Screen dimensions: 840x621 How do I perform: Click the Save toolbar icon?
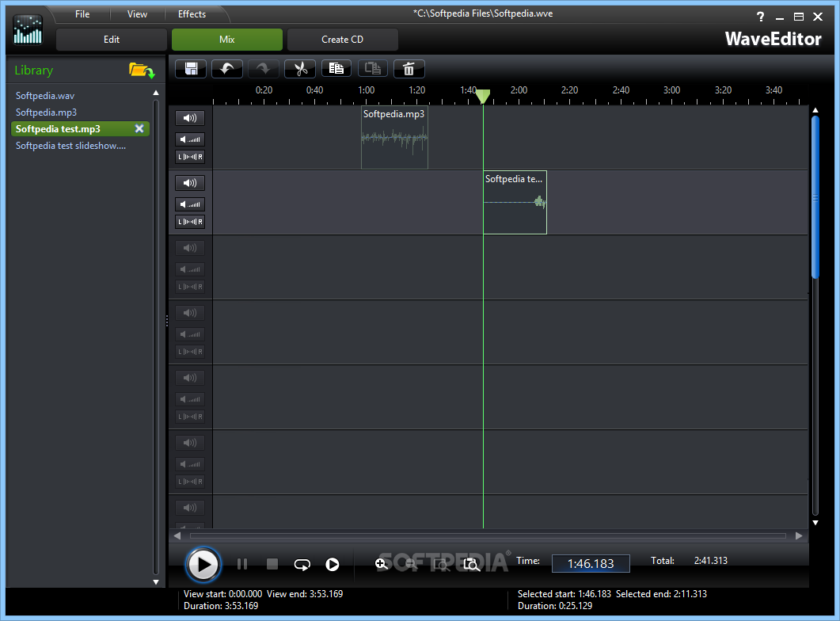[192, 69]
